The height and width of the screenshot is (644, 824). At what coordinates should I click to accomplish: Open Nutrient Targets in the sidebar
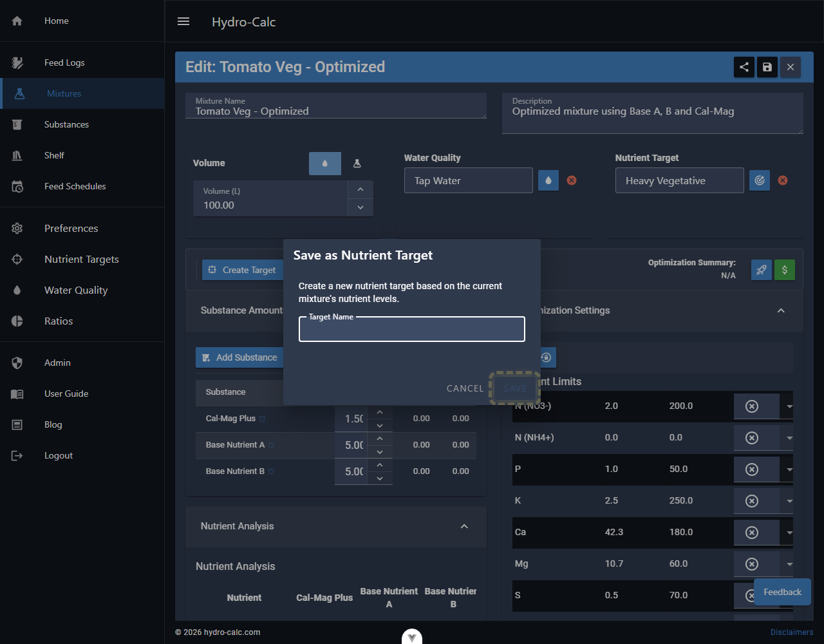click(x=82, y=259)
